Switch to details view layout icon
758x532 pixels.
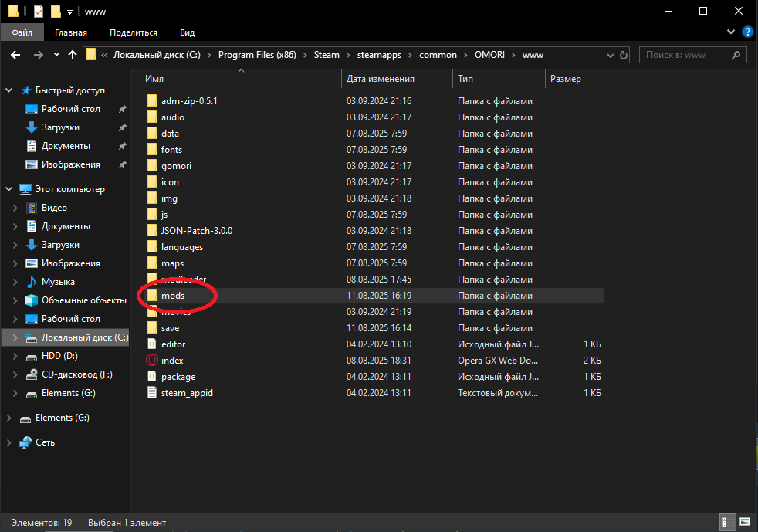(727, 522)
